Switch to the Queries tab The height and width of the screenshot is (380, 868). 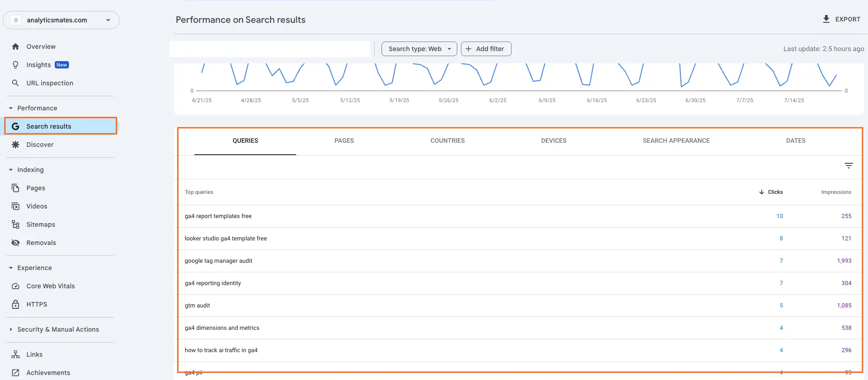[245, 141]
